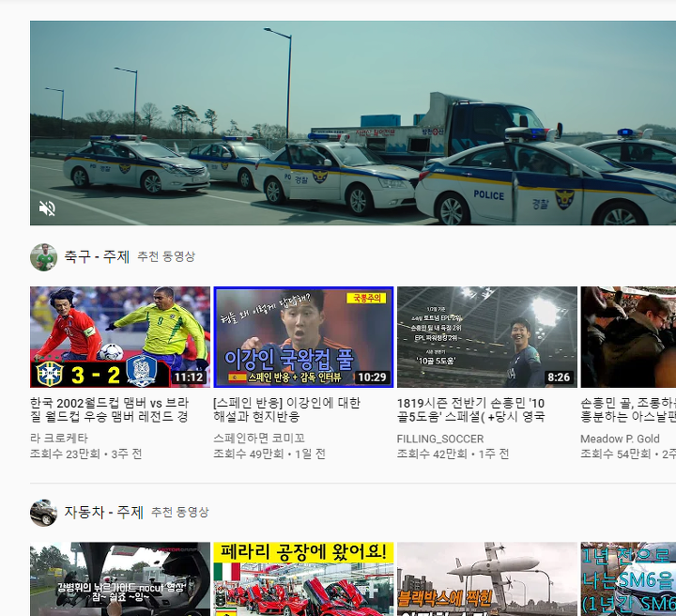The image size is (676, 616).
Task: Click the 조회수 54만회 view count
Action: click(616, 454)
